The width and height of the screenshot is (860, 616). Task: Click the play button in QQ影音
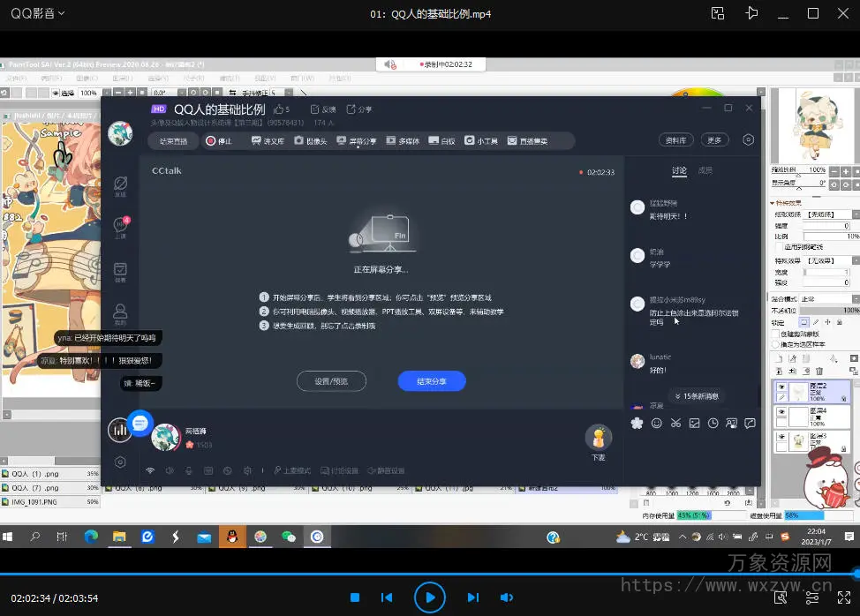click(429, 597)
